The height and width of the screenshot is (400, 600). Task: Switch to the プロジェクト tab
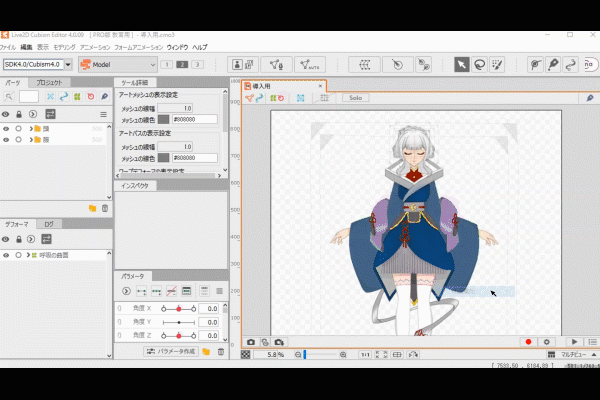49,83
